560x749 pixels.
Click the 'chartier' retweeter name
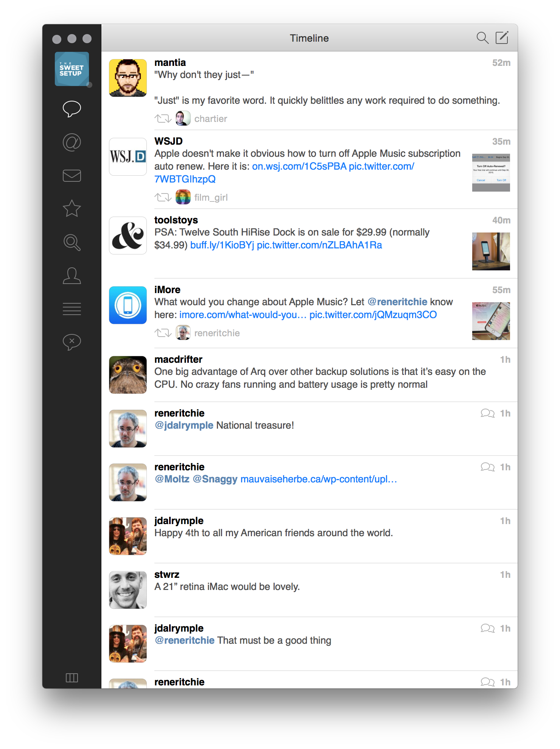211,119
